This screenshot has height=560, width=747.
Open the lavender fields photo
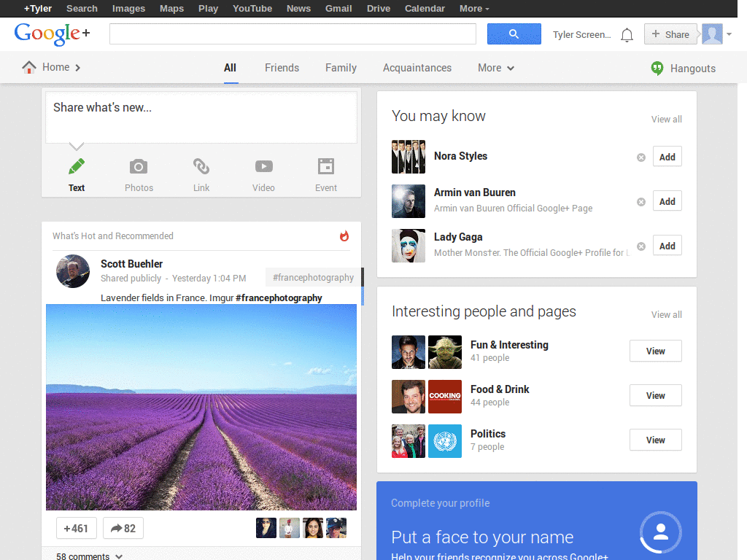point(201,407)
